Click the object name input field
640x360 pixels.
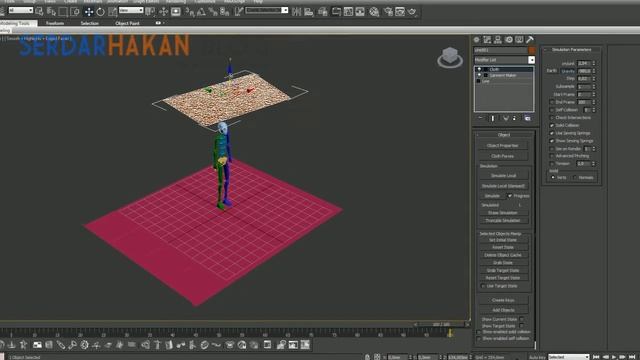point(501,50)
